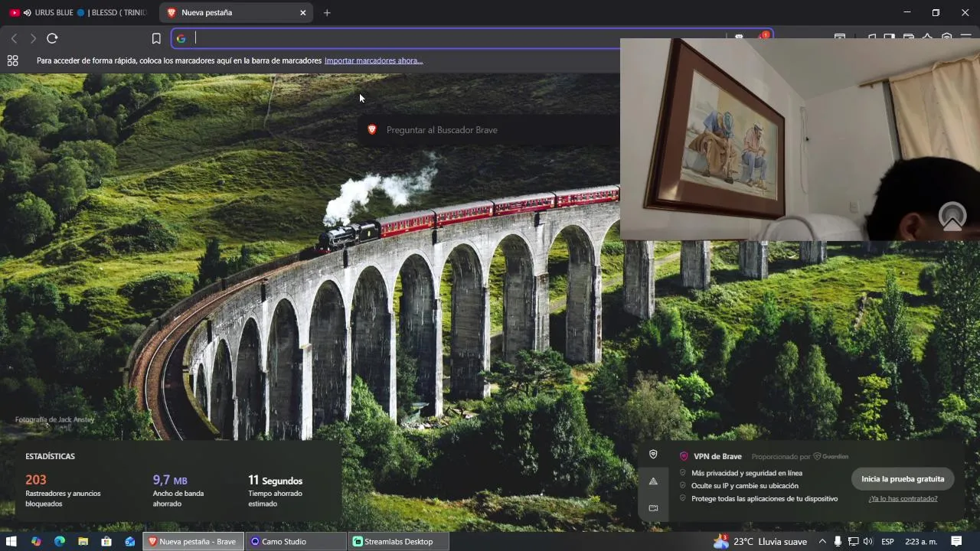Image resolution: width=980 pixels, height=551 pixels.
Task: Open the volume control tray icon
Action: 867,541
